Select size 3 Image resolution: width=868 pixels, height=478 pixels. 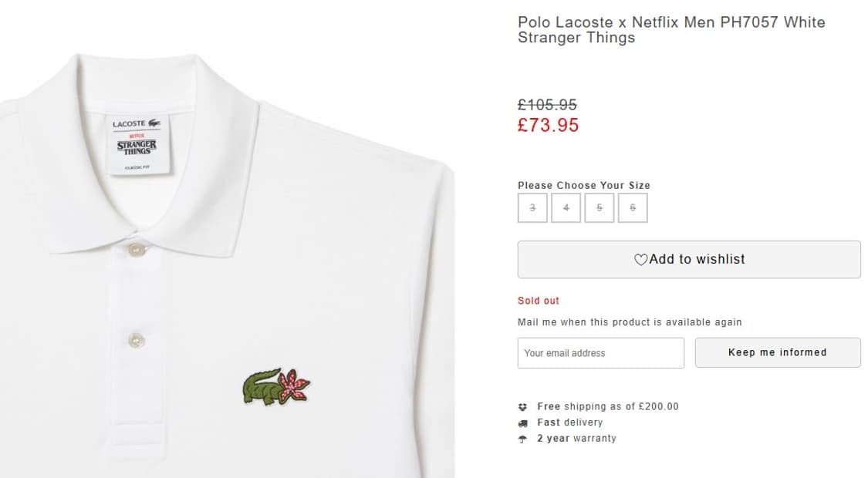click(532, 208)
